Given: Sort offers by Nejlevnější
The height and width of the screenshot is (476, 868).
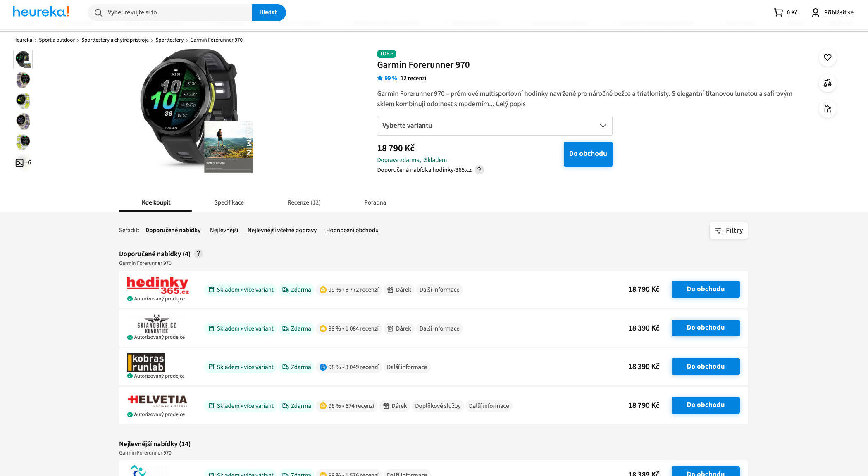Looking at the screenshot, I should [x=224, y=230].
